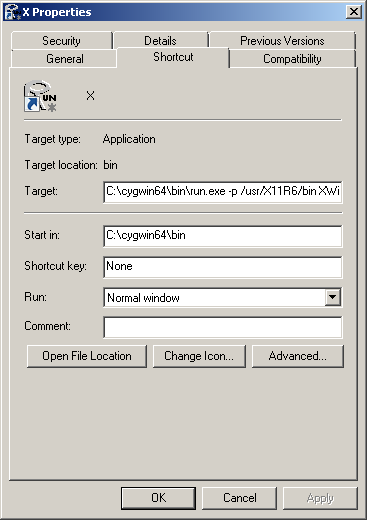Image resolution: width=367 pixels, height=520 pixels.
Task: Expand the Run dropdown arrow
Action: [x=333, y=297]
